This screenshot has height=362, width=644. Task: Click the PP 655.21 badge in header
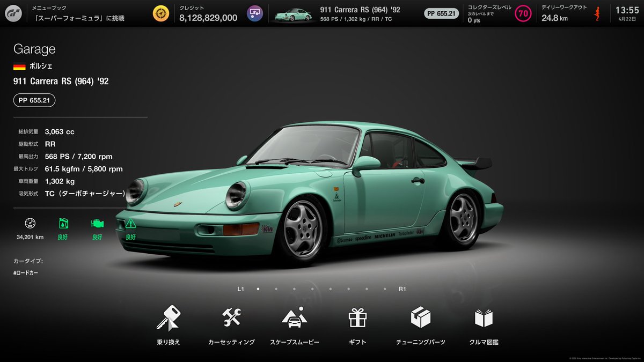point(442,13)
